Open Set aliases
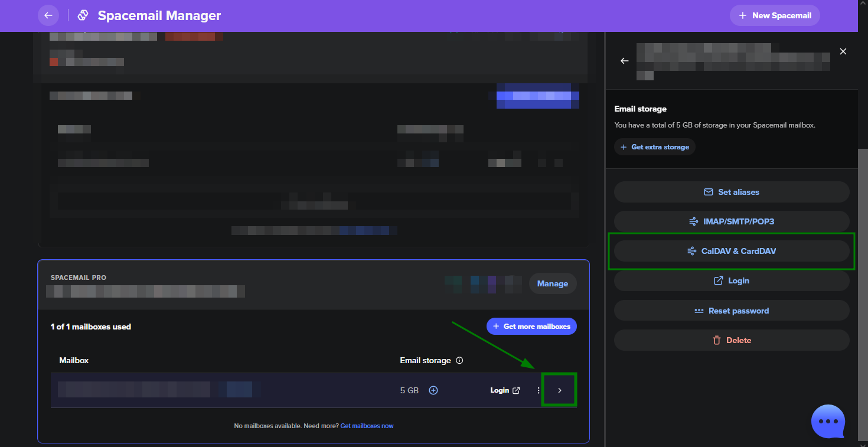 pyautogui.click(x=732, y=192)
